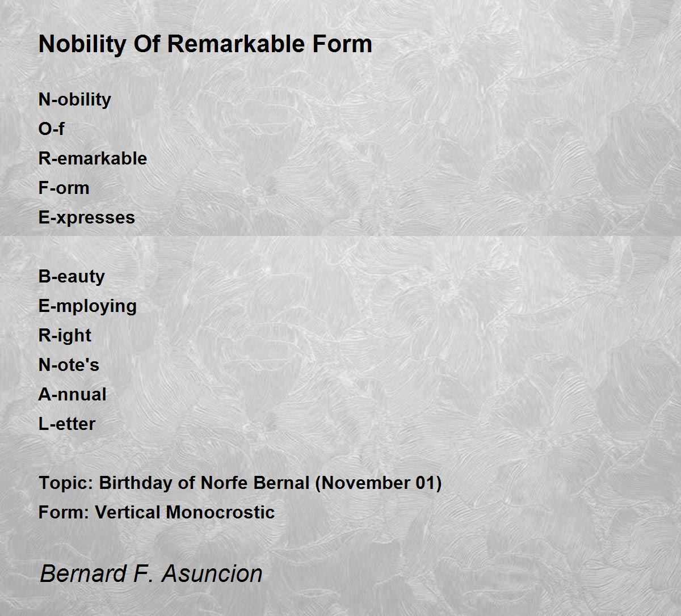Click the line 'B-eauty'
Screen dimensions: 681x616
72,277
